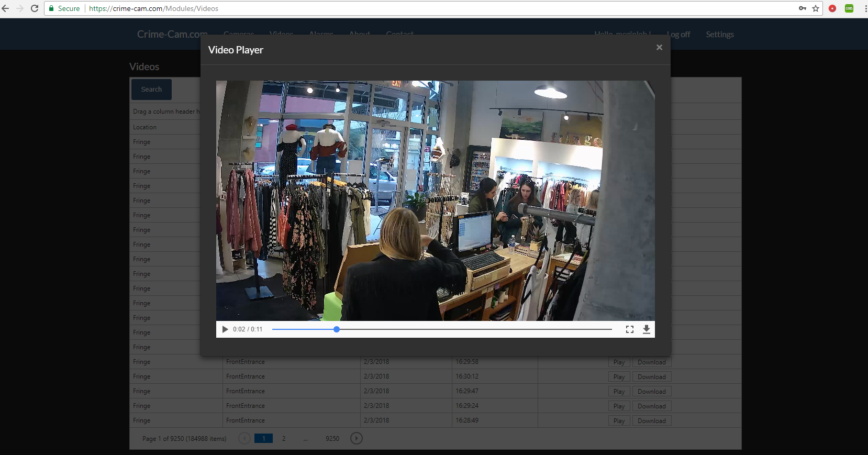The image size is (868, 455).
Task: Open the saved password key icon
Action: (x=802, y=8)
